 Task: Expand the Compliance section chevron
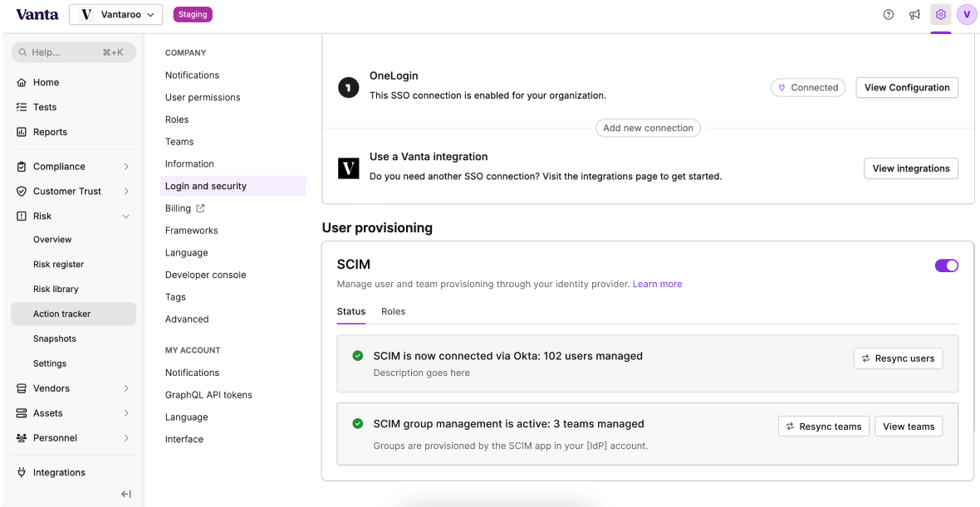126,167
